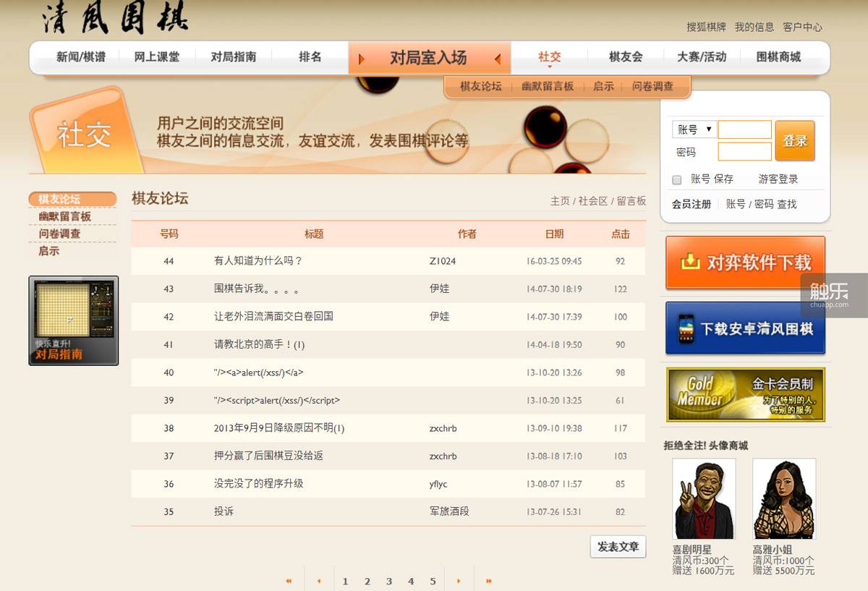Click the 清風圍棋 calligraphy logo

pyautogui.click(x=116, y=17)
